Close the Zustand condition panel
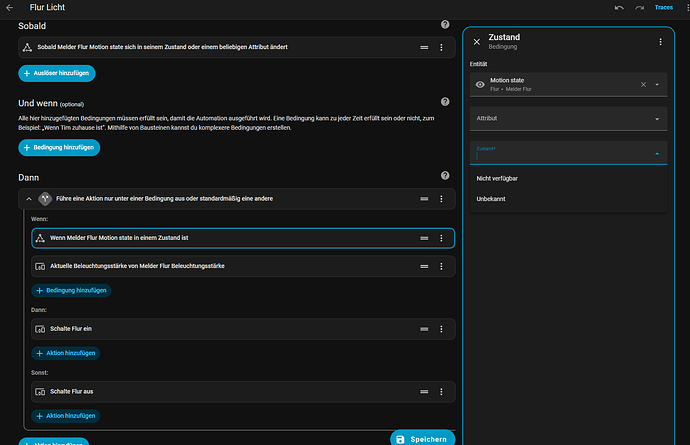This screenshot has width=690, height=445. [477, 42]
